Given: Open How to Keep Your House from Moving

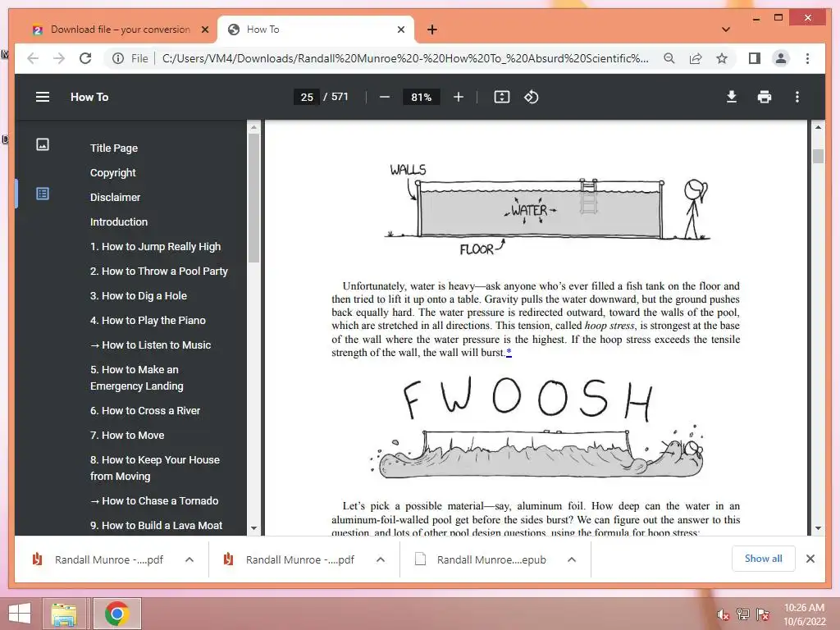Looking at the screenshot, I should point(155,468).
